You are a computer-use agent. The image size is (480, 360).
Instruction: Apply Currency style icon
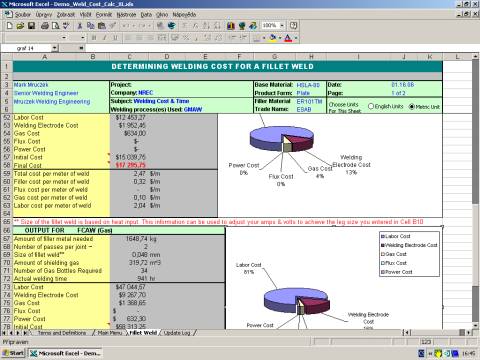click(x=175, y=38)
